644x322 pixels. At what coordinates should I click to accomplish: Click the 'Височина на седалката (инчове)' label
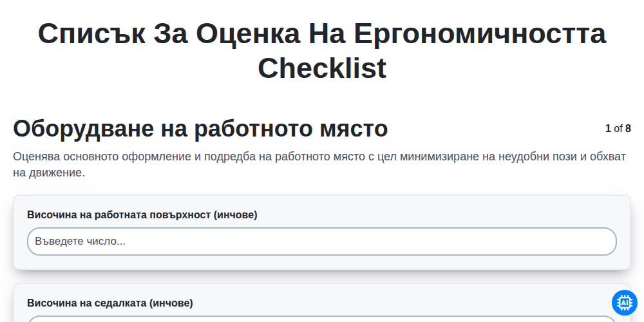click(x=110, y=303)
